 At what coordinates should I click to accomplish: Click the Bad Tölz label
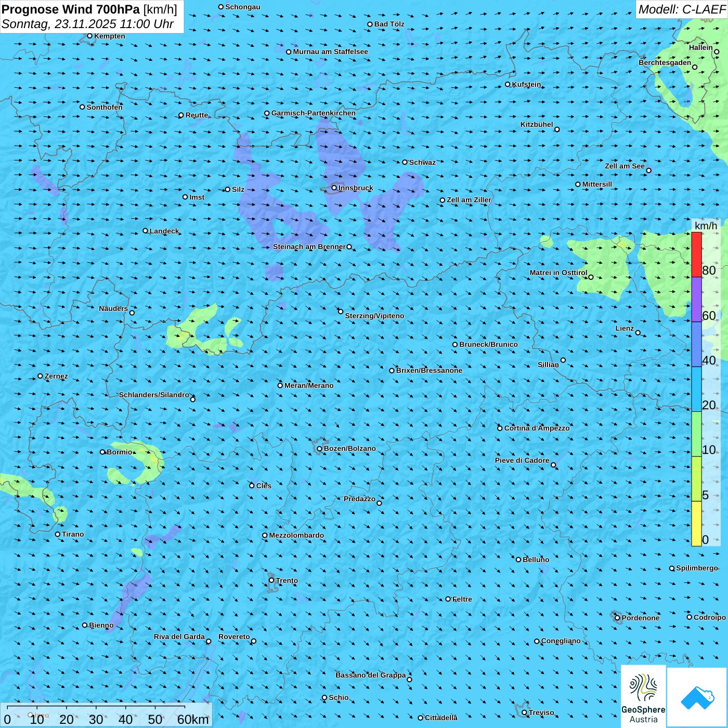[389, 24]
